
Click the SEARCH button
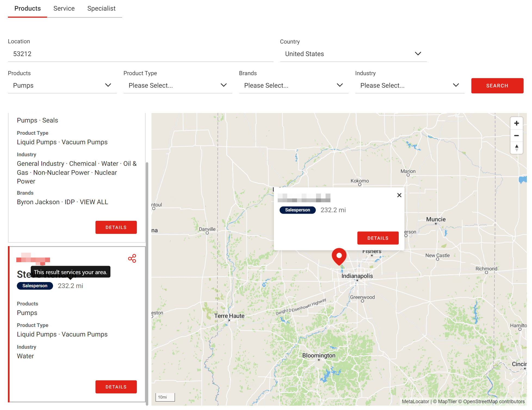tap(497, 85)
